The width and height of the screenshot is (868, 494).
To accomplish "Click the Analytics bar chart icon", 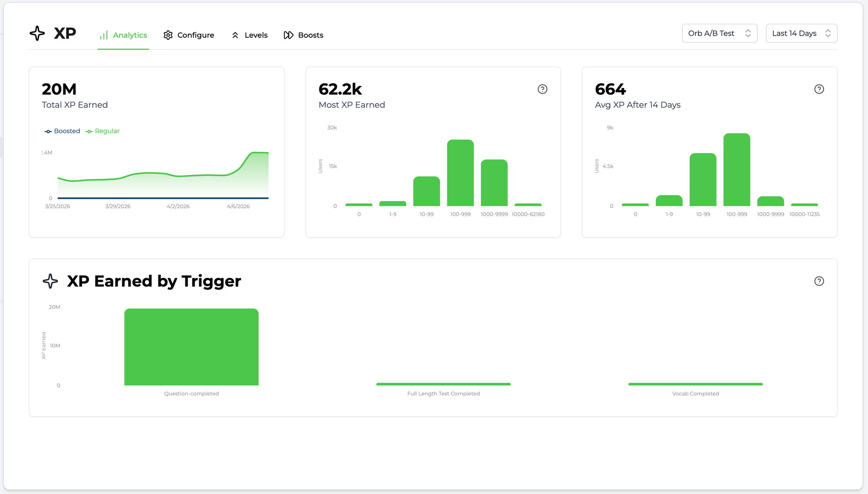I will coord(104,35).
